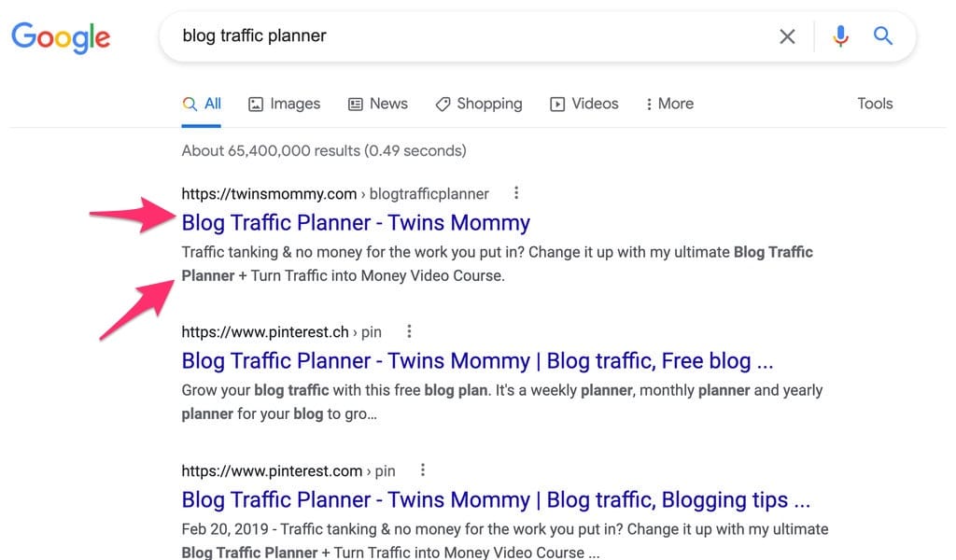Open options for pinterest.com result
Screen dimensions: 956x560
tap(423, 470)
